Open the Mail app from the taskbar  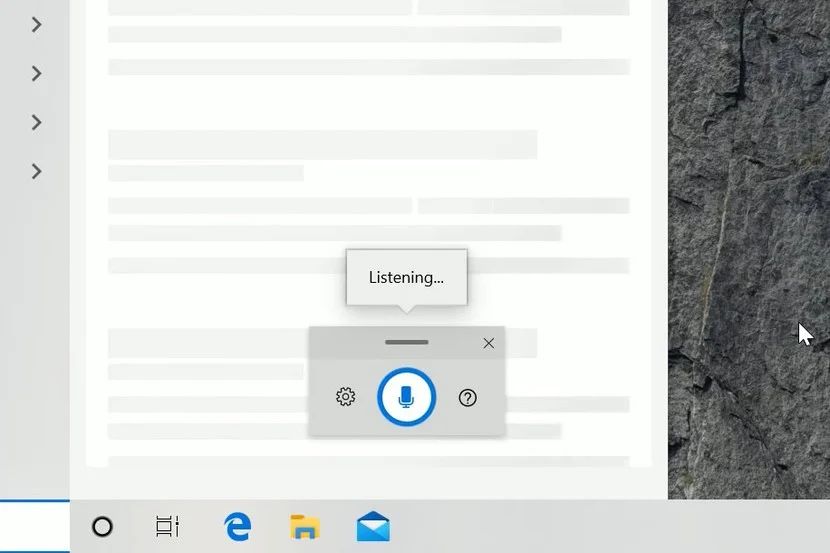[373, 526]
